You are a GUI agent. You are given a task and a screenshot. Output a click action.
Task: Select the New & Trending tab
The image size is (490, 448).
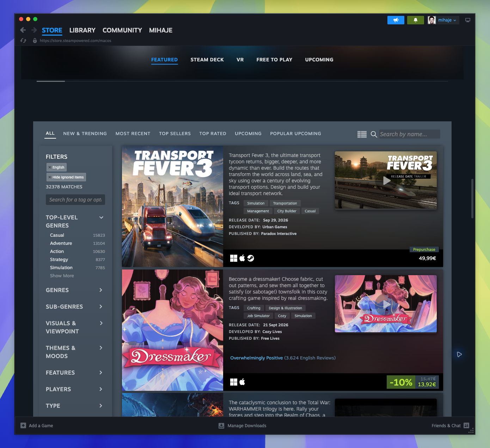(85, 133)
